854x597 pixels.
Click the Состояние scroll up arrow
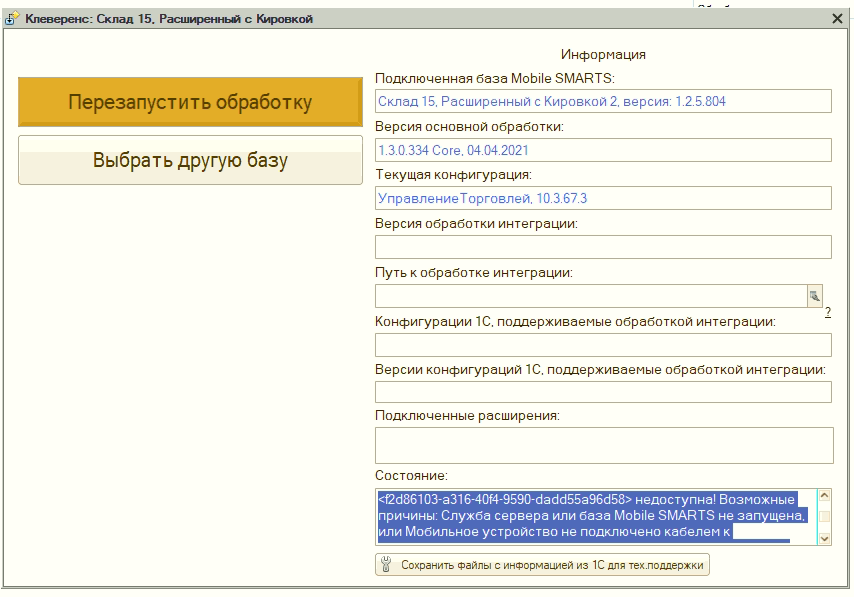[825, 495]
